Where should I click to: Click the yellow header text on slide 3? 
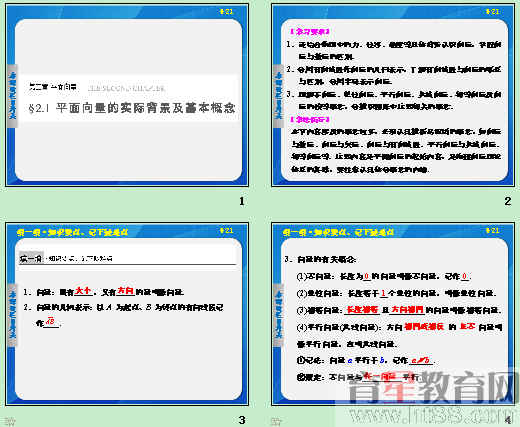pyautogui.click(x=72, y=232)
